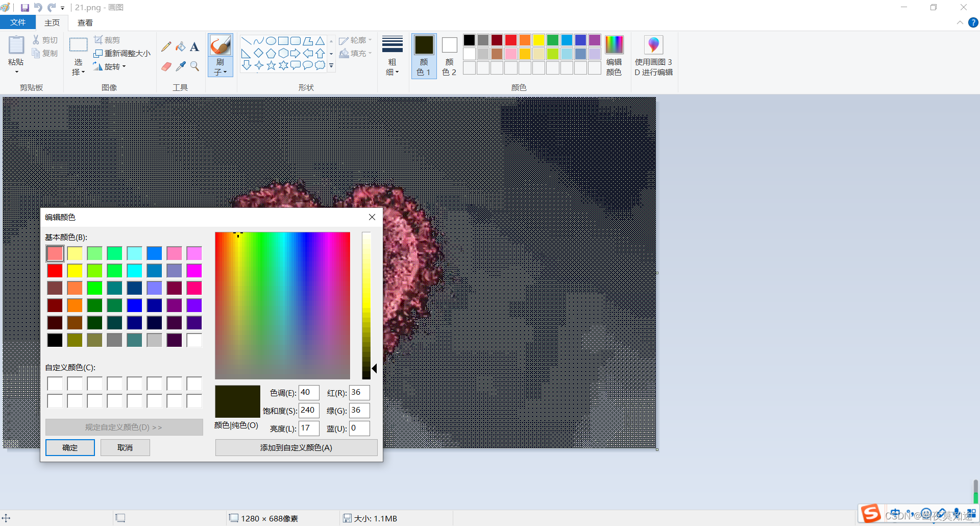Click the Hue (色调) input field
The height and width of the screenshot is (526, 980).
[x=309, y=393]
